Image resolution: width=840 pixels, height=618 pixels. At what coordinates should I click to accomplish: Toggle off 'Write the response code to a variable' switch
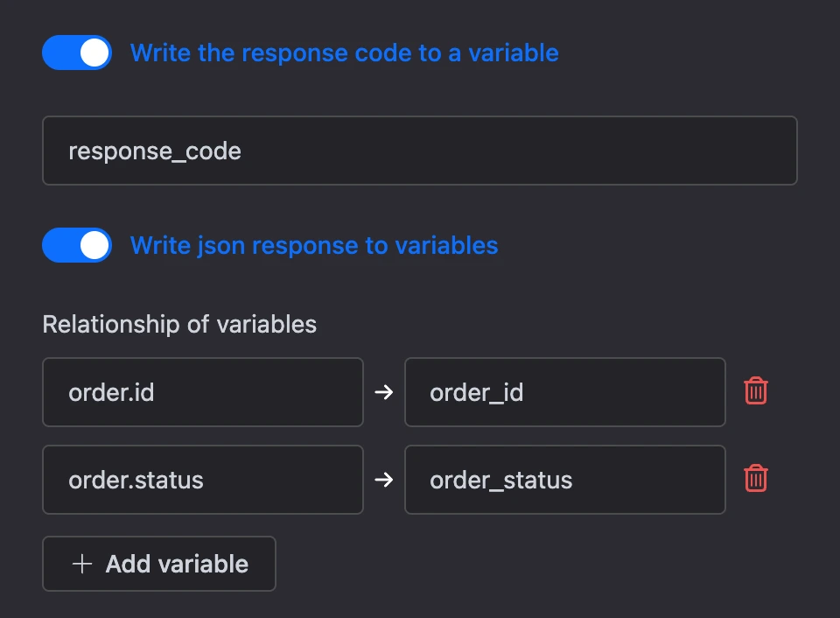click(77, 53)
